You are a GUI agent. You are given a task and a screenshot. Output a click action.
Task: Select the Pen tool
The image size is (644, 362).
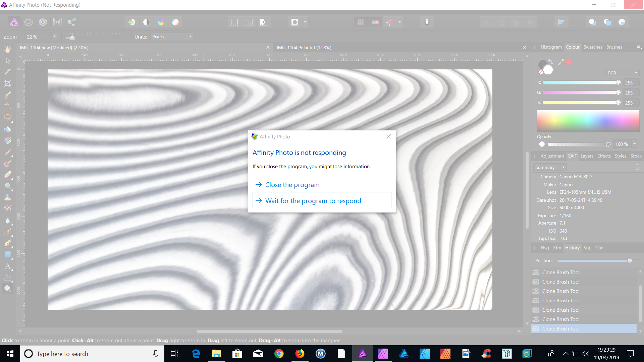(8, 243)
